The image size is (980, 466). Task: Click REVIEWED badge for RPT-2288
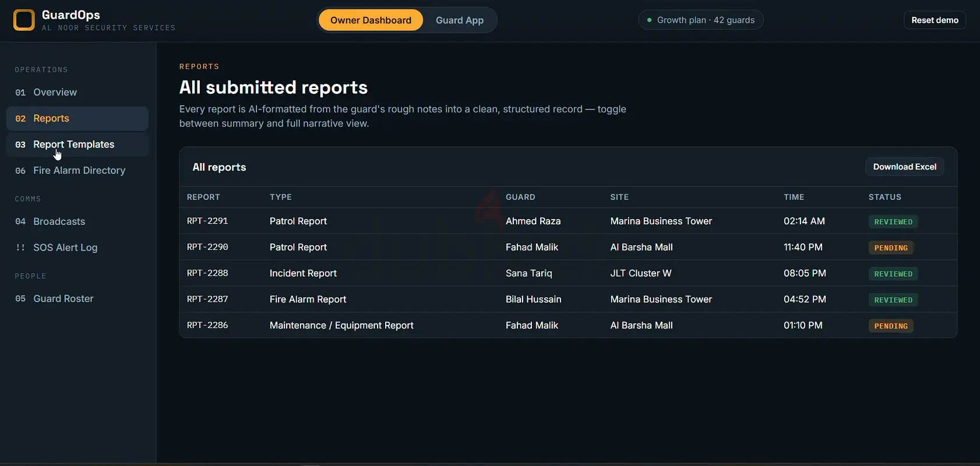pos(893,274)
